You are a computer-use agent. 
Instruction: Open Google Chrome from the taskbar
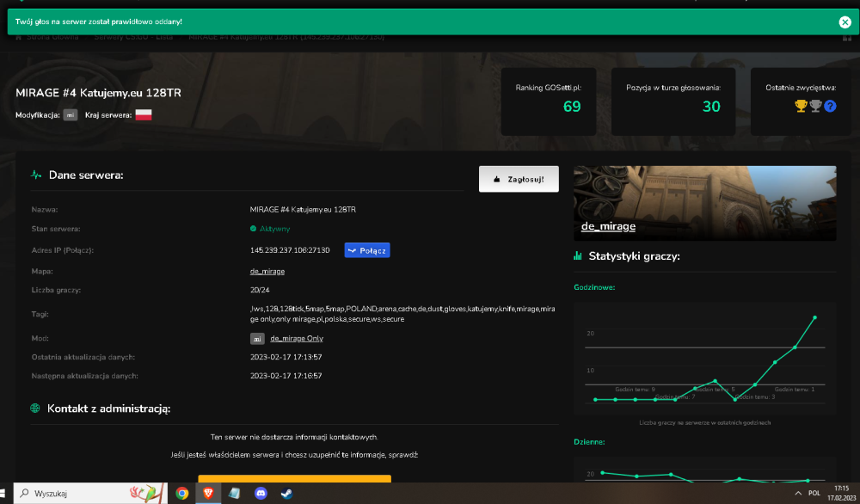[x=182, y=494]
